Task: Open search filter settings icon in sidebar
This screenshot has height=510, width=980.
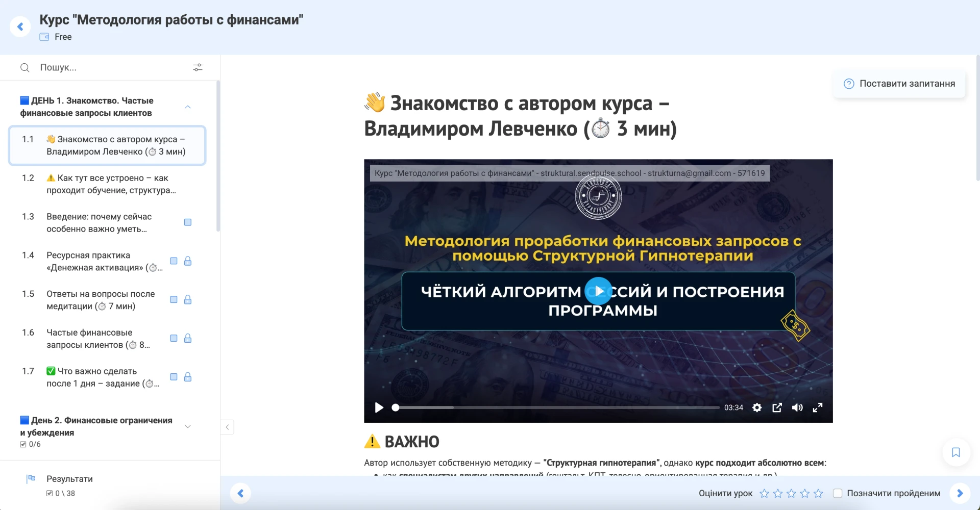Action: coord(198,67)
